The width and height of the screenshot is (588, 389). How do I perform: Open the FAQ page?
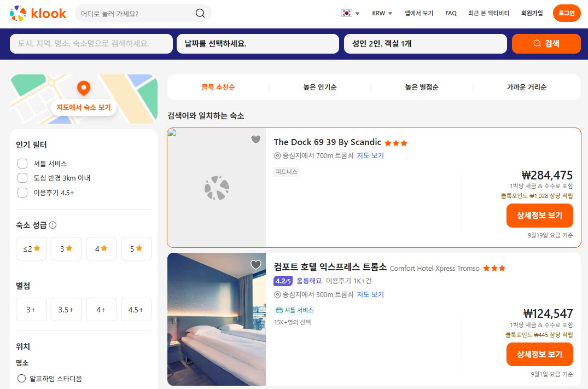(451, 13)
